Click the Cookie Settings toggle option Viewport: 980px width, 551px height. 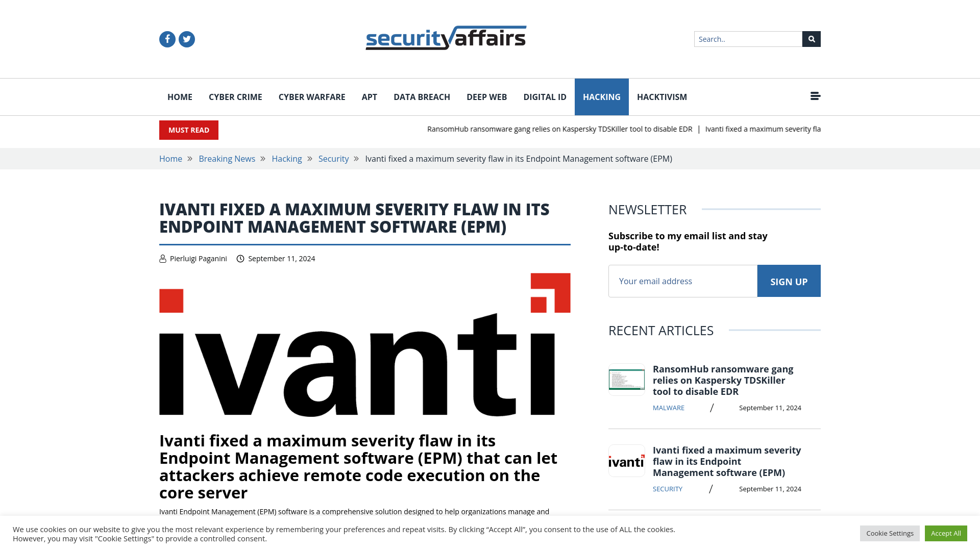(890, 533)
